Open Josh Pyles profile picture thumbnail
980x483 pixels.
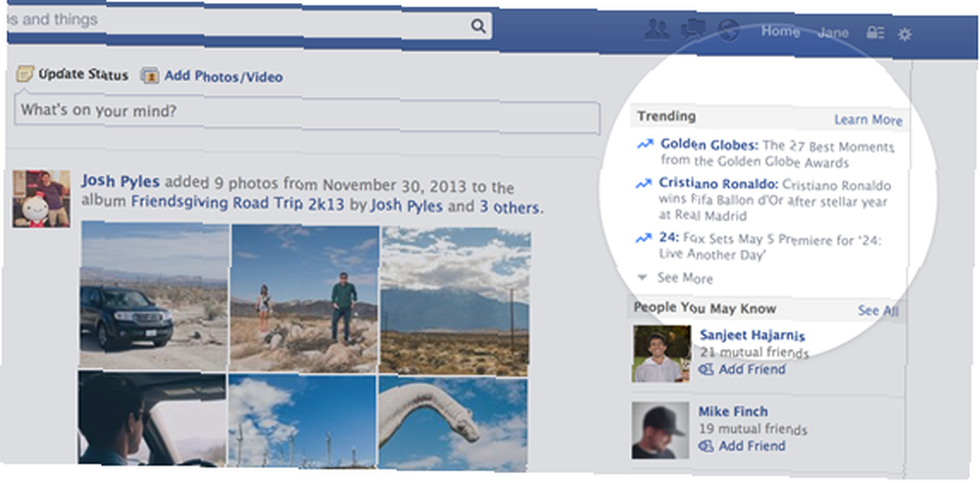[x=41, y=199]
